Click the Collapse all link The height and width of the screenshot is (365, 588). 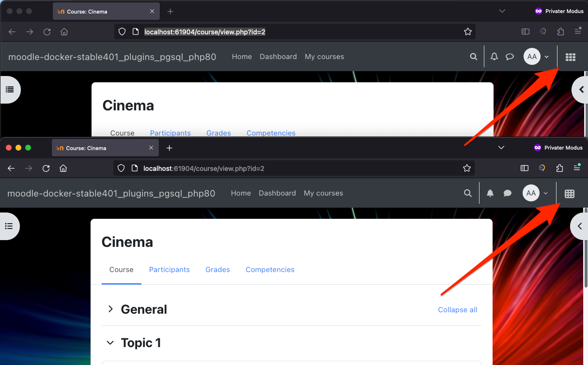[457, 309]
